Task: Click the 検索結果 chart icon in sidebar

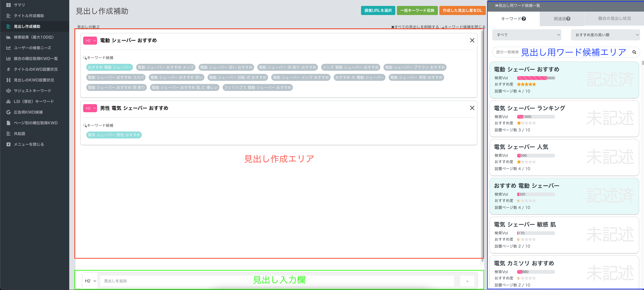Action: click(x=8, y=37)
